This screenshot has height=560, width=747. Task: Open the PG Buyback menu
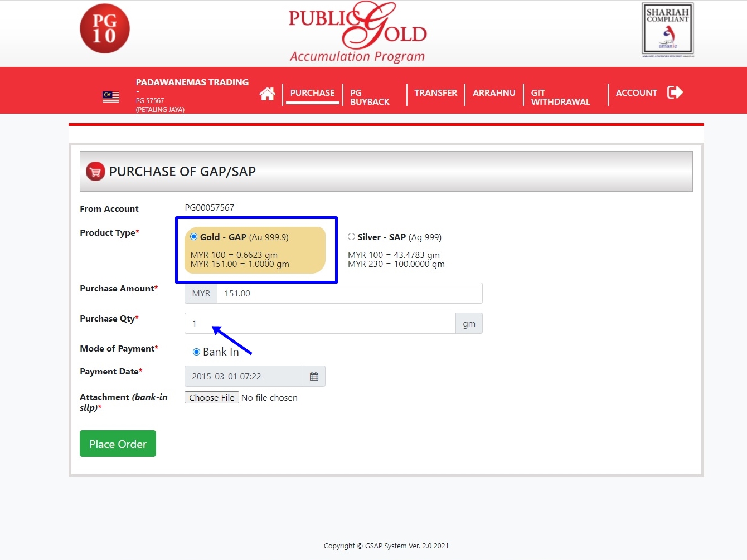pyautogui.click(x=369, y=97)
